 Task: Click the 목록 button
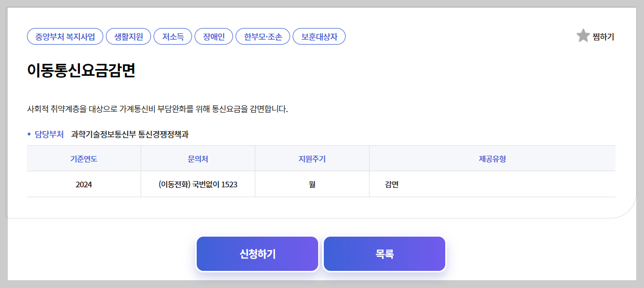pyautogui.click(x=385, y=254)
